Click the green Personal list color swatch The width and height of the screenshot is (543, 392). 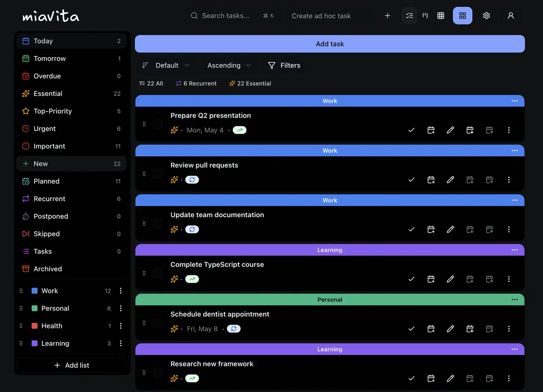point(35,308)
